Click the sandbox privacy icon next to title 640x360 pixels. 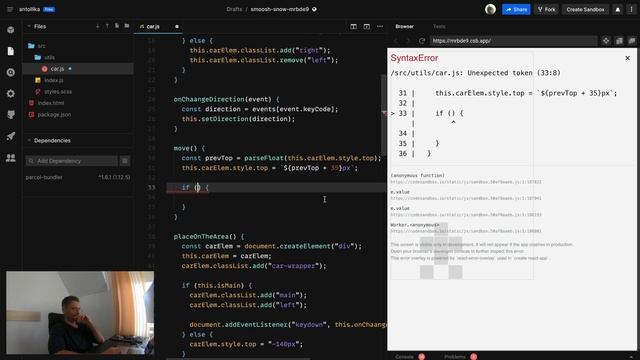(x=314, y=9)
